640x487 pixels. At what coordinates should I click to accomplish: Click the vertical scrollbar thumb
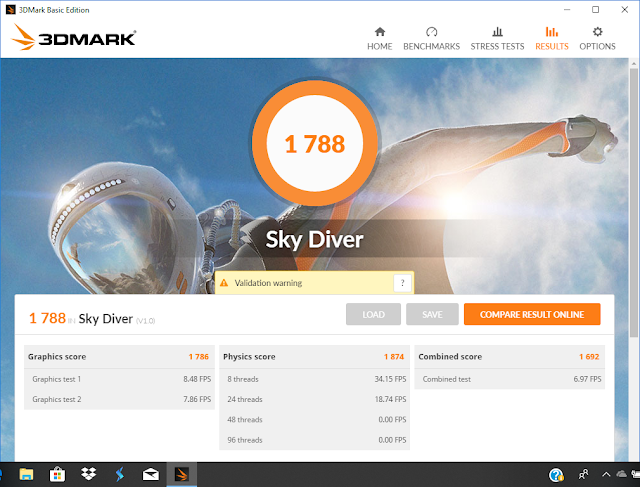tap(634, 202)
